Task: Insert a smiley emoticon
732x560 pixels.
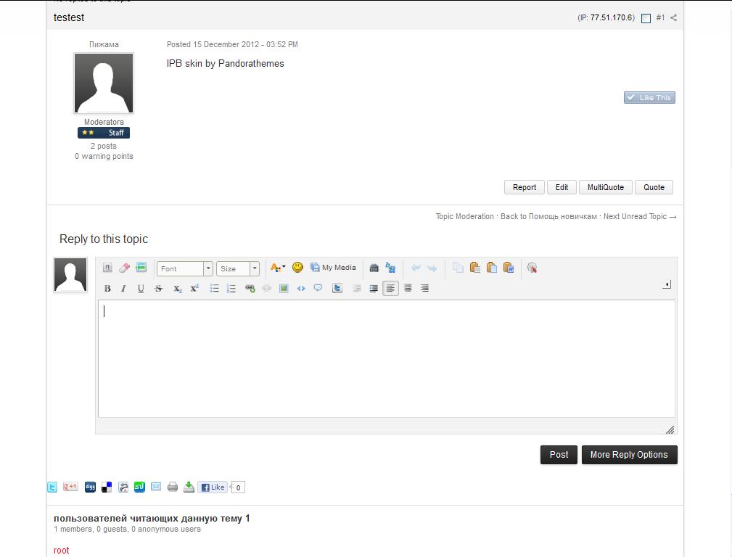Action: 297,268
